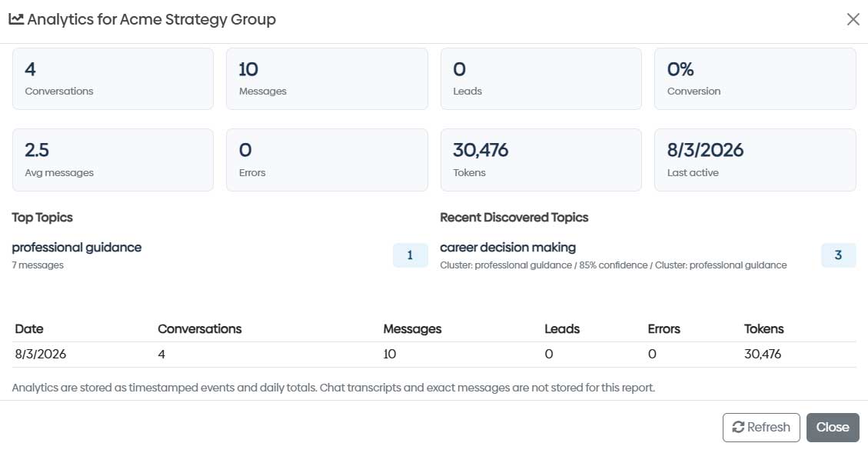Viewport: 868px width, 453px height.
Task: Click the count badge '3' for career decision making
Action: 838,255
